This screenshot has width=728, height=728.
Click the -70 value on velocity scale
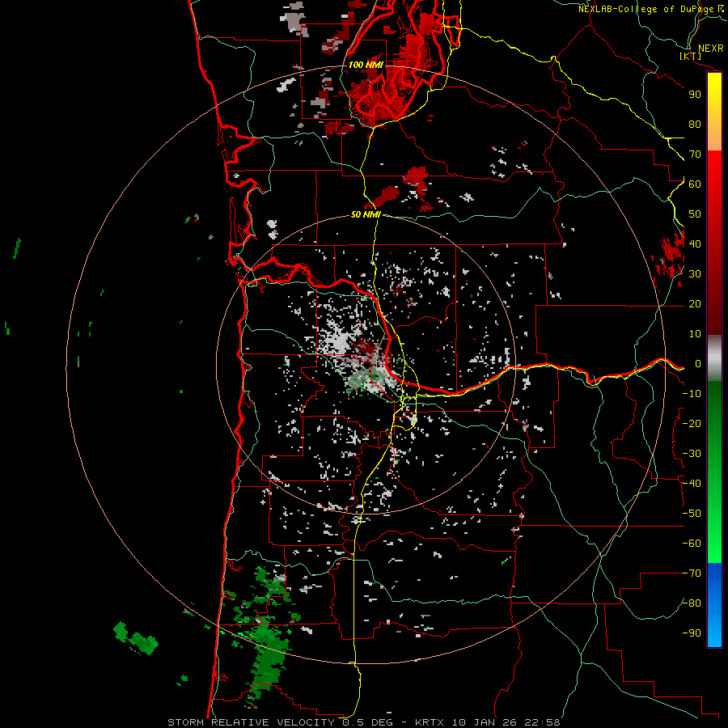pyautogui.click(x=692, y=574)
